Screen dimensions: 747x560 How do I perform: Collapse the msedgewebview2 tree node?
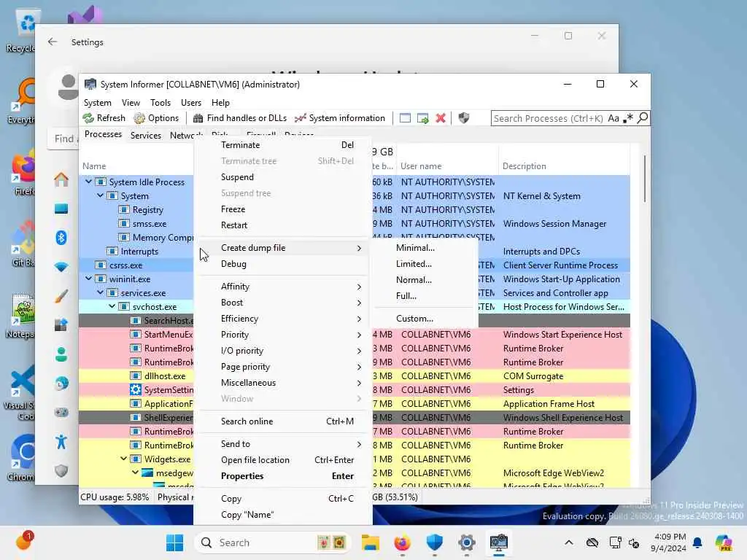pyautogui.click(x=135, y=472)
